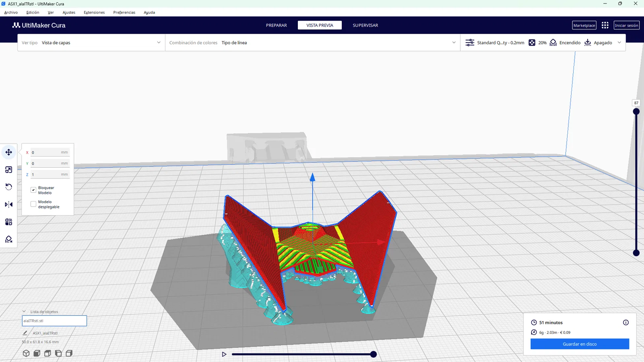644x362 pixels.
Task: Click the 3D perspective view cube icon
Action: click(x=26, y=353)
